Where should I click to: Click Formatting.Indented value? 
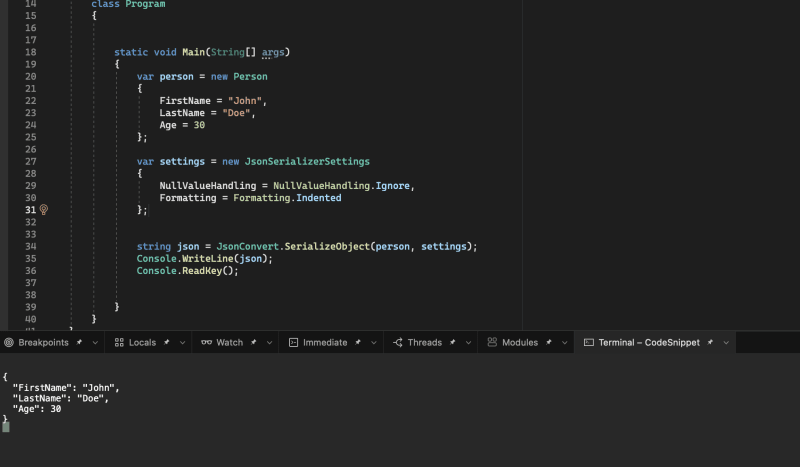287,198
